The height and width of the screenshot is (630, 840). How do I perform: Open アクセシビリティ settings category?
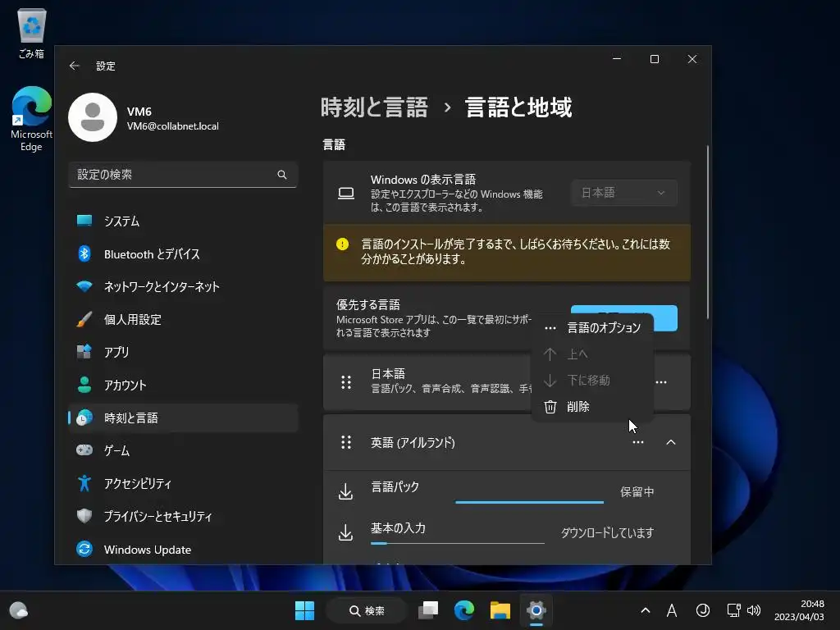(x=183, y=483)
